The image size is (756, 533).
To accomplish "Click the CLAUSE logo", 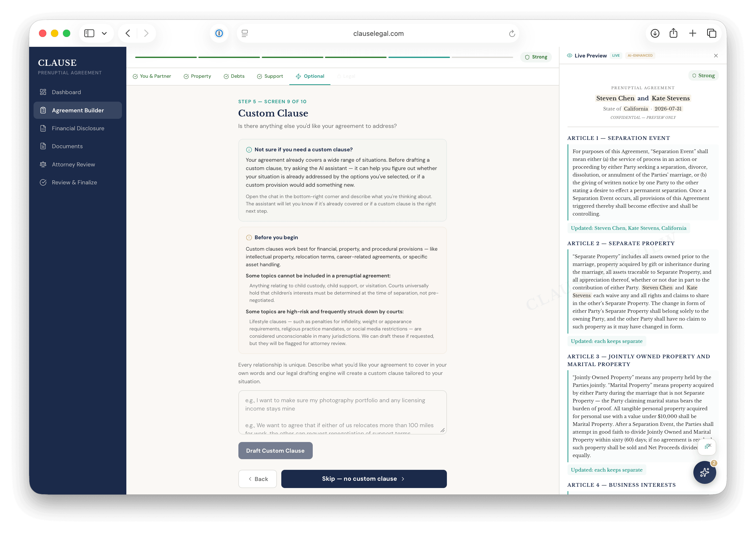I will click(x=57, y=63).
